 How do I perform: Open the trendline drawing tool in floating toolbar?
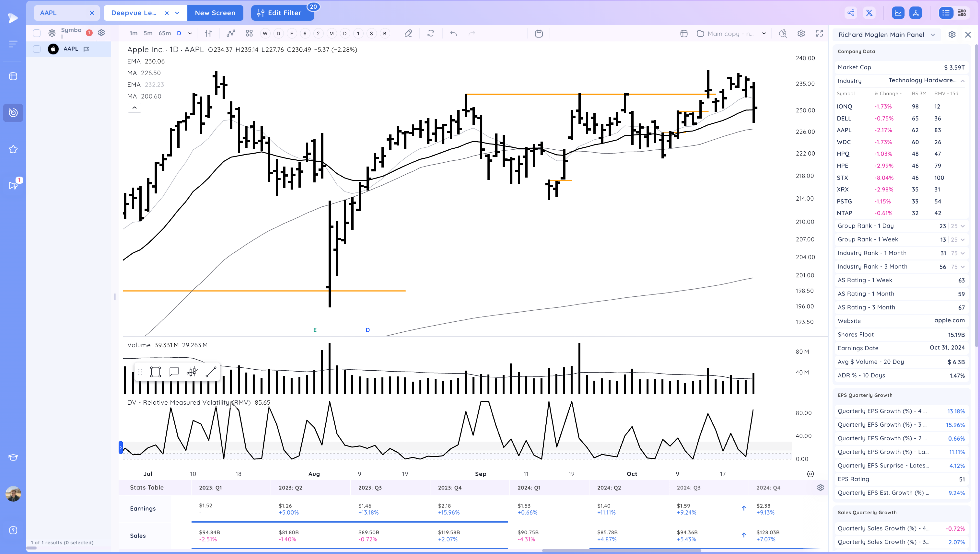point(211,372)
